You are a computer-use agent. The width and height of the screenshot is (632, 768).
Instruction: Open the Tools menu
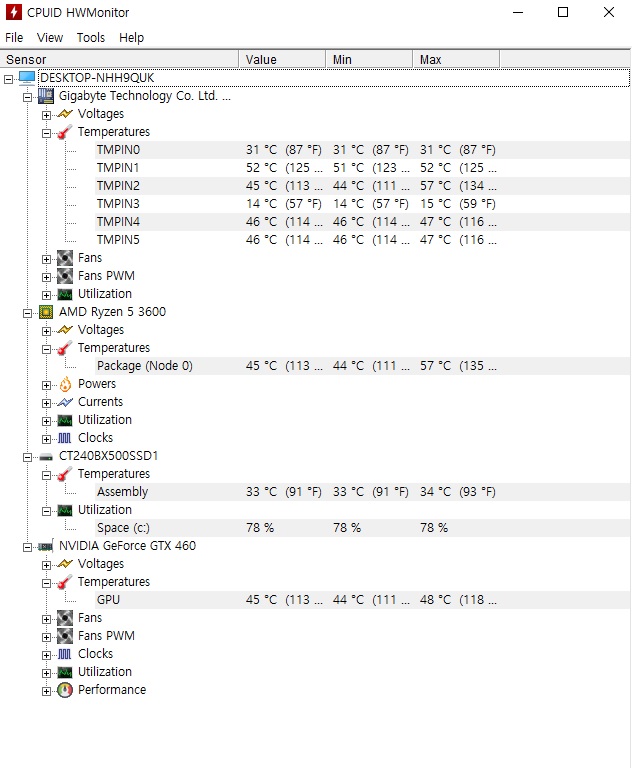91,38
